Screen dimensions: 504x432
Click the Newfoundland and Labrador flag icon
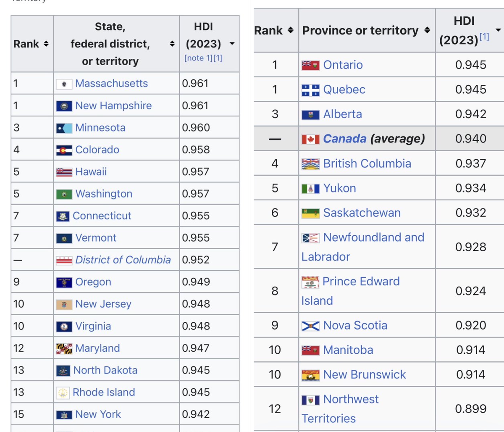pyautogui.click(x=310, y=238)
